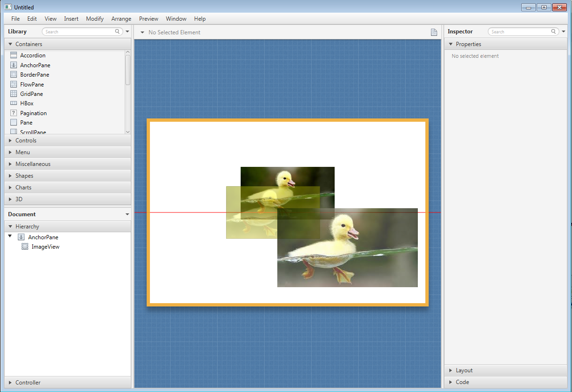
Task: Click the HBox container icon
Action: pyautogui.click(x=14, y=103)
